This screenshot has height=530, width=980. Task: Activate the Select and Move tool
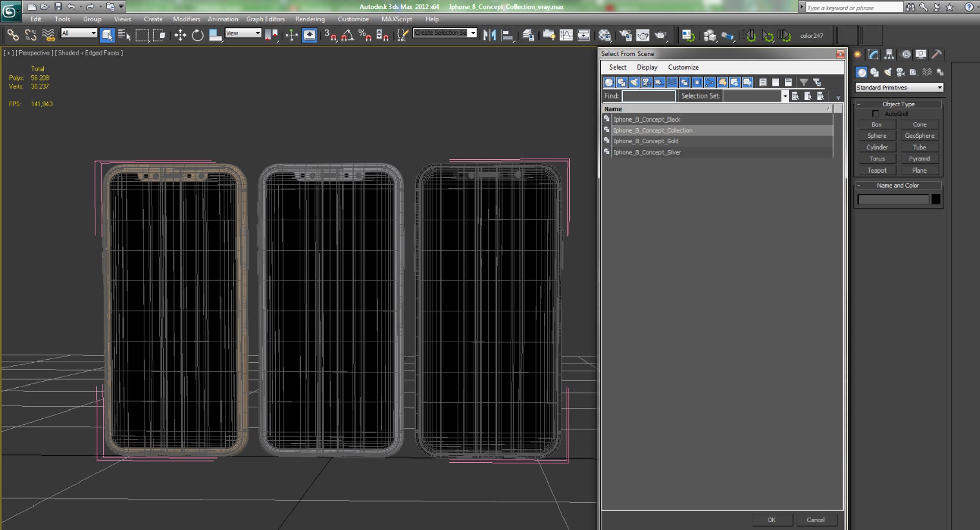[180, 35]
